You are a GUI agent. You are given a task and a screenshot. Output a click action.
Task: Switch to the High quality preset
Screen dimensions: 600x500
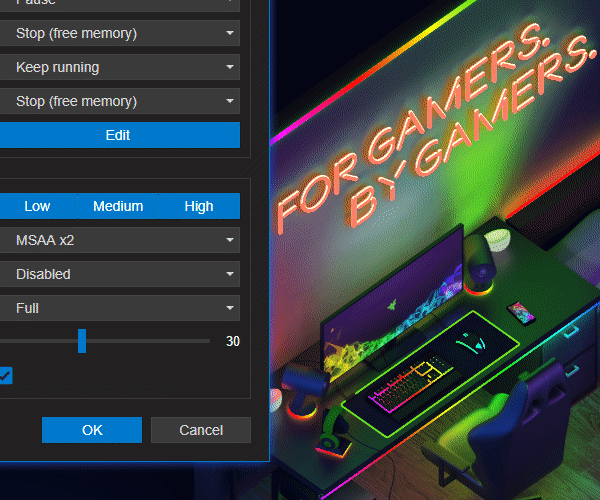[199, 206]
